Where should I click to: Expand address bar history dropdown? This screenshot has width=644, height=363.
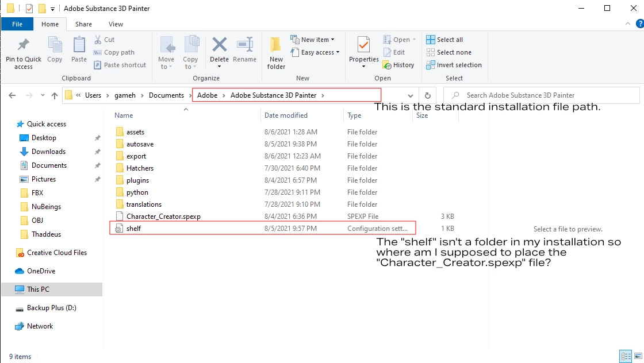click(x=411, y=95)
